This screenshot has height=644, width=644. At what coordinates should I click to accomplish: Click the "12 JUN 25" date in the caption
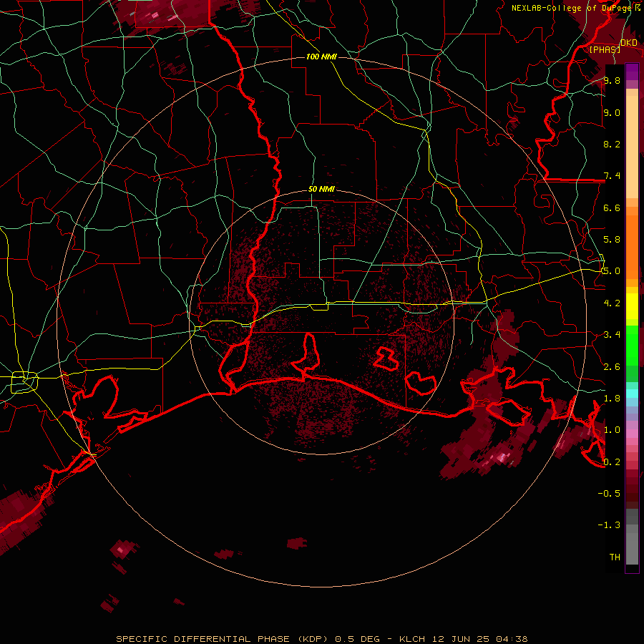(x=460, y=639)
